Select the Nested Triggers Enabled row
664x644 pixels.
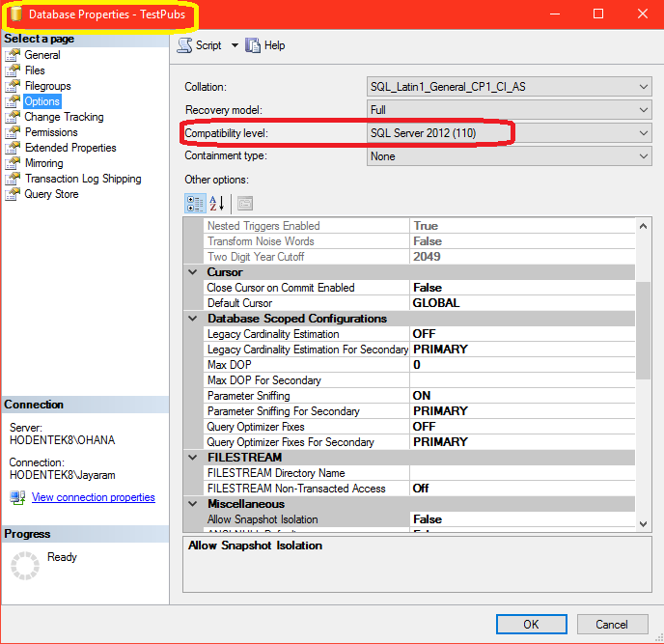coord(419,226)
